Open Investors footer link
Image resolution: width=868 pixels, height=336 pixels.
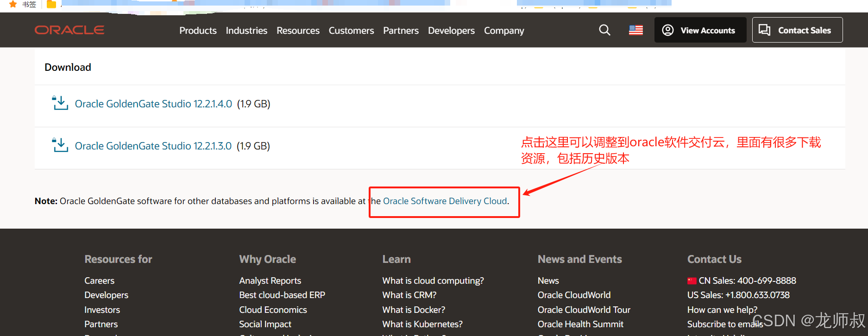tap(102, 310)
